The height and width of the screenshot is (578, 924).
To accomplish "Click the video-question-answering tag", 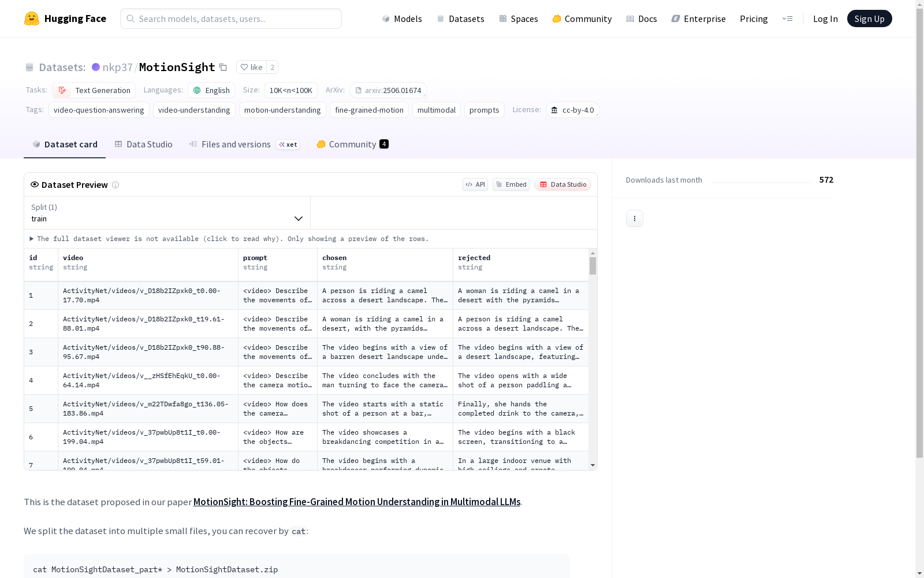I will tap(99, 110).
